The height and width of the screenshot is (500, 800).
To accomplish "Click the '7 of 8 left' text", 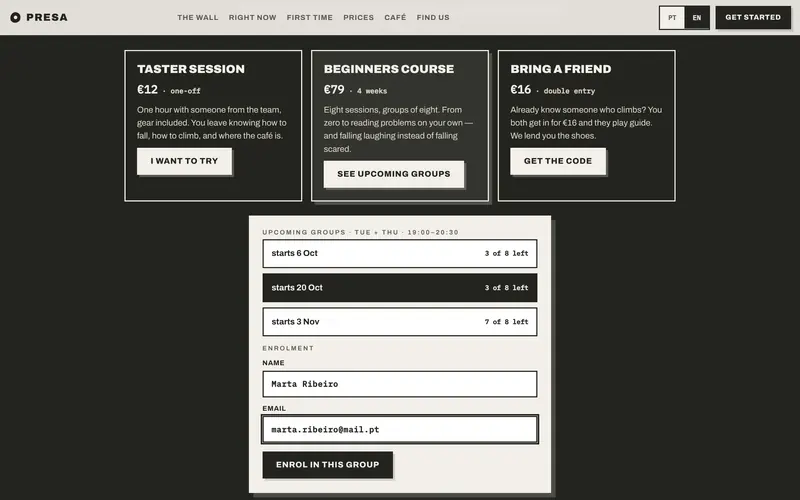I will click(507, 322).
